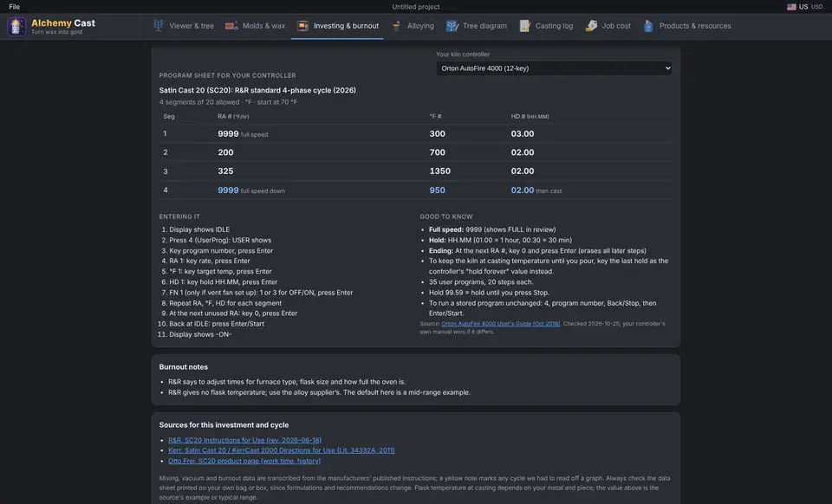The image size is (832, 504).
Task: Click the Viewer & tree tab icon
Action: pyautogui.click(x=158, y=25)
